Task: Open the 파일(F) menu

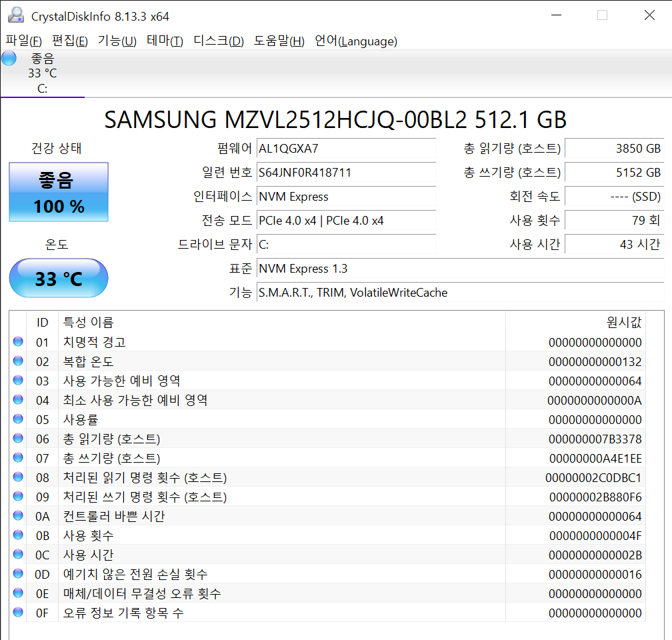Action: point(24,41)
